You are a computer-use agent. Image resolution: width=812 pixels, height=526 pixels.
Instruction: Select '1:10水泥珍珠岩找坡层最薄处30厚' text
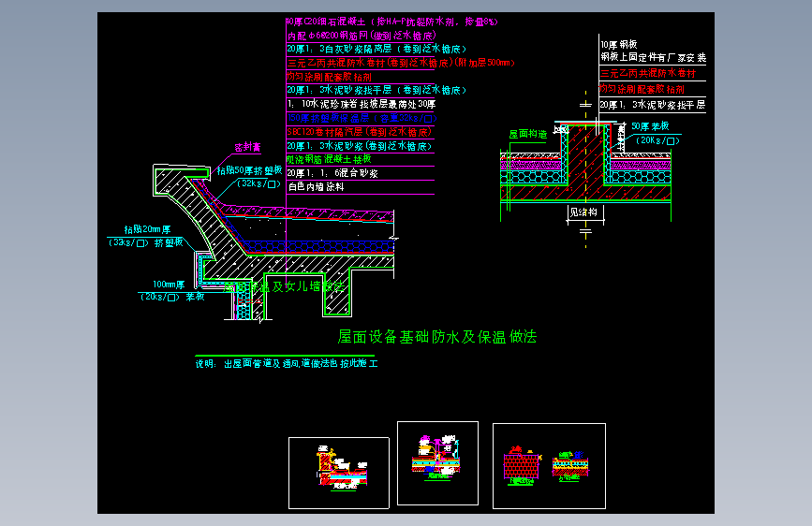coord(362,104)
